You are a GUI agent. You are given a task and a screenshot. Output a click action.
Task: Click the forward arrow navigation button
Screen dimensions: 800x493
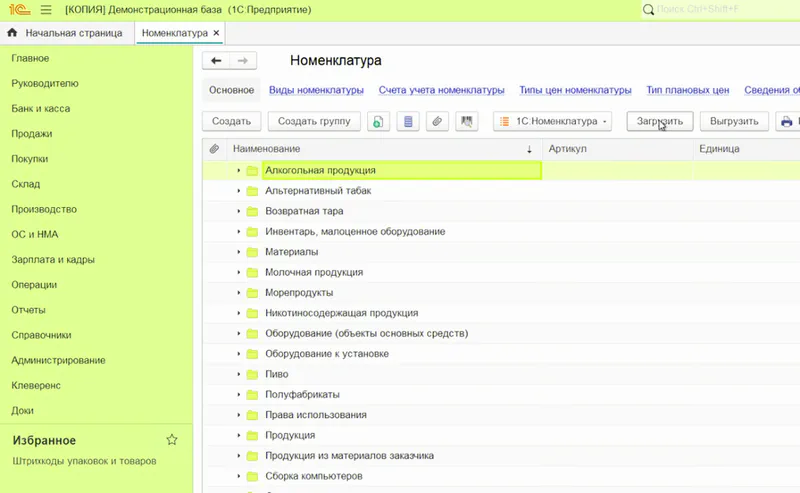[243, 61]
